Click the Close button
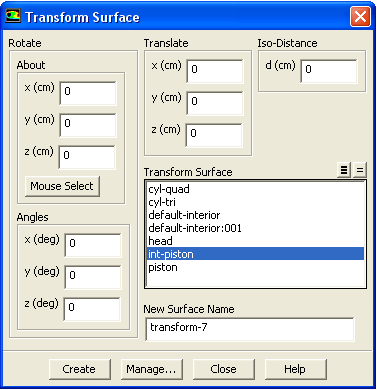The height and width of the screenshot is (390, 377). [x=224, y=369]
